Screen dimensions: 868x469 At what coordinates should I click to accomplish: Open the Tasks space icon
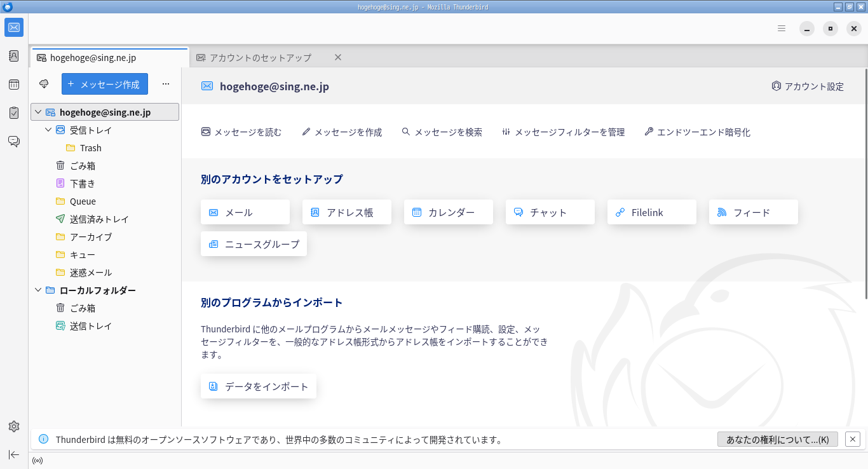point(14,113)
